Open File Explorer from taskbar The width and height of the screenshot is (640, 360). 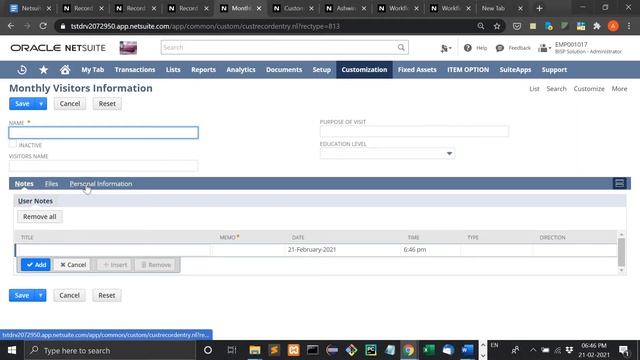[x=255, y=350]
